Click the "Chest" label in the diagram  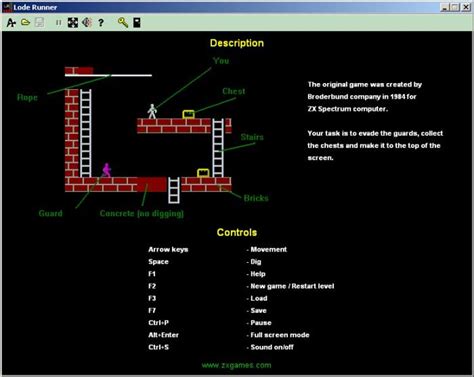[234, 91]
